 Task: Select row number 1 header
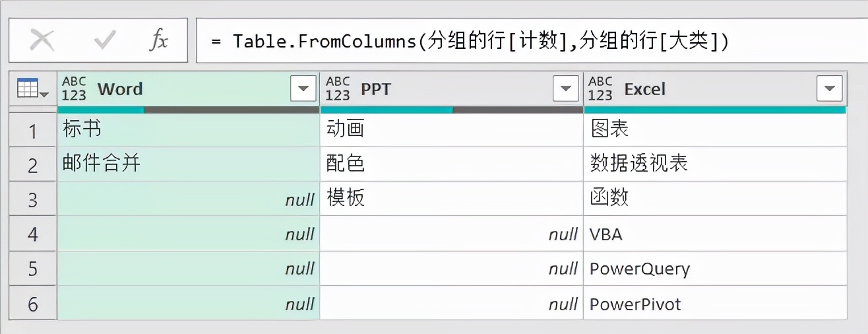33,130
